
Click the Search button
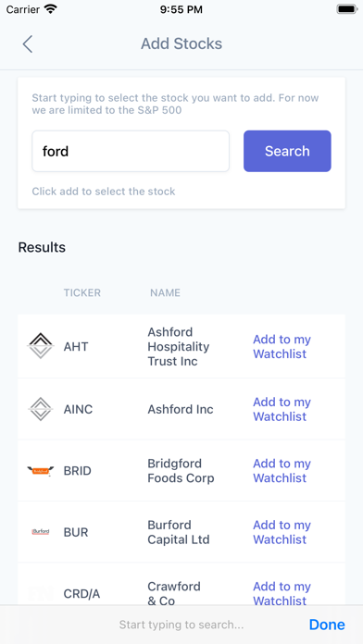click(x=287, y=151)
